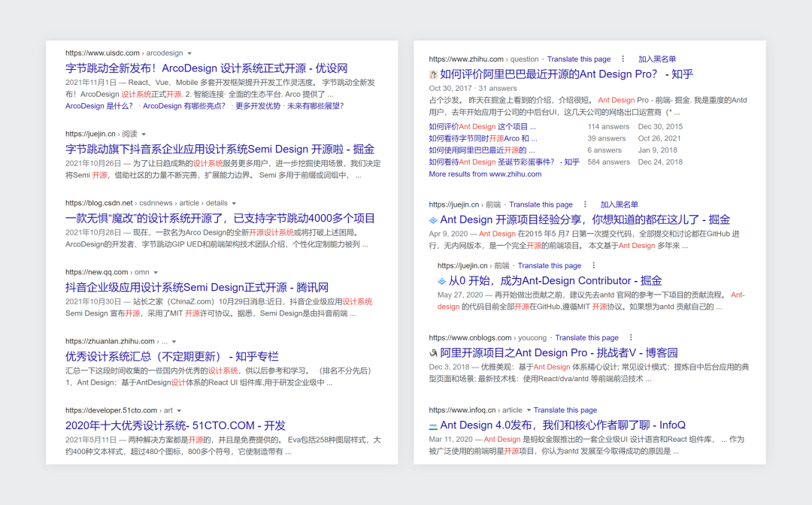
Task: Click the Oct 30, 2017 · 31 answers line
Action: pyautogui.click(x=473, y=89)
